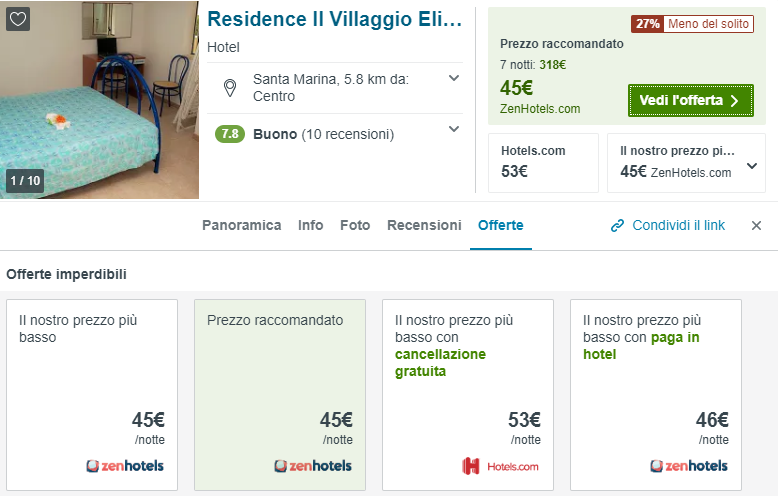Save hotel with the heart icon

pyautogui.click(x=18, y=19)
